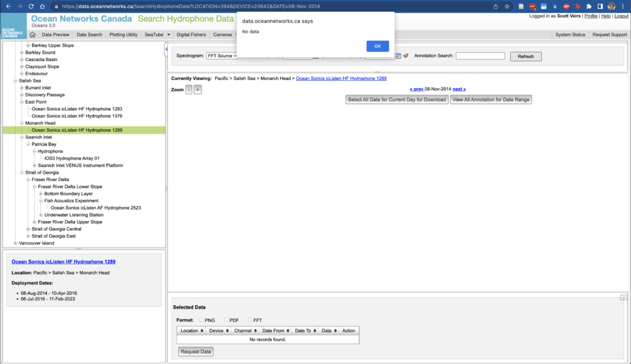Collapse the Selected Data panel chevron
Image resolution: width=631 pixels, height=364 pixels.
point(624,297)
